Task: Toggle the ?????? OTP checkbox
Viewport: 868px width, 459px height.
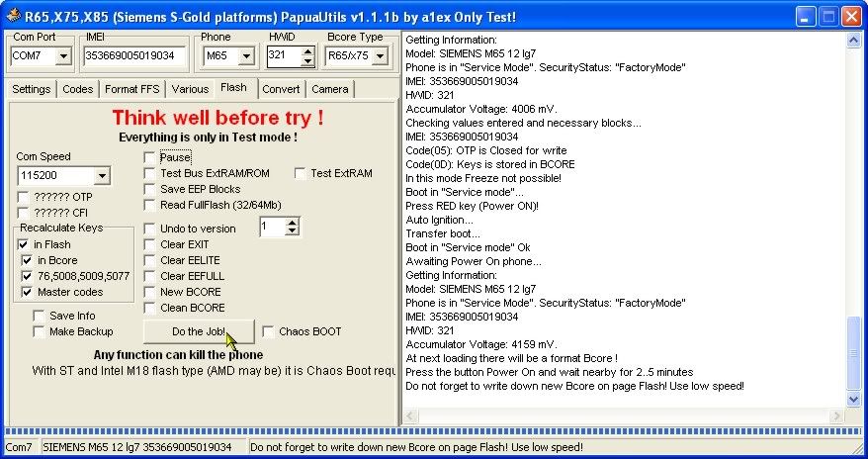Action: click(x=23, y=197)
